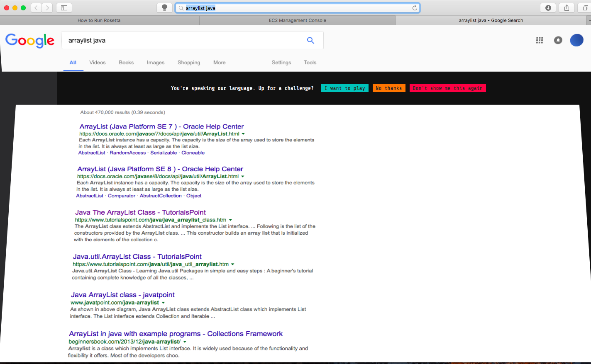Open search Settings menu
This screenshot has width=591, height=364.
tap(281, 63)
